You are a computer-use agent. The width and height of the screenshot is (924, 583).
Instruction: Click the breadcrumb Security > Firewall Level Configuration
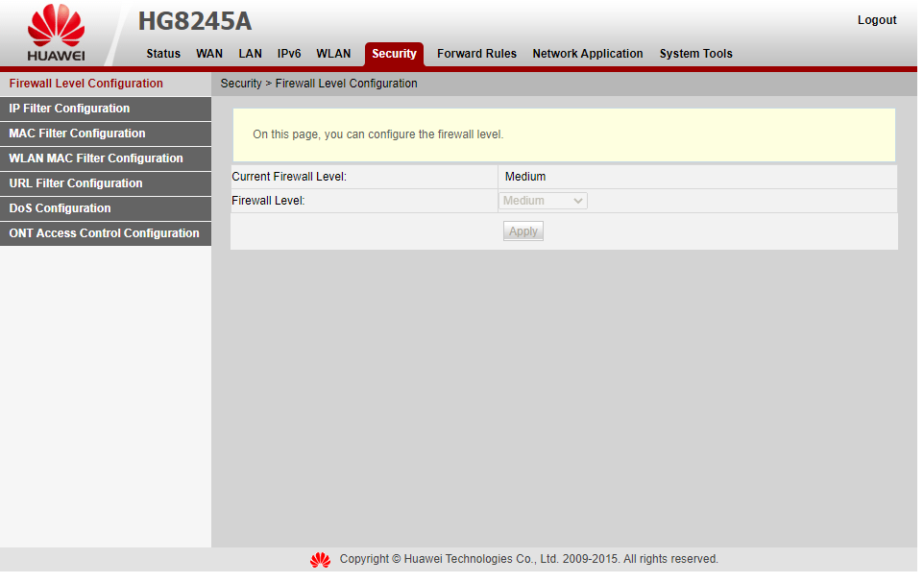point(319,84)
